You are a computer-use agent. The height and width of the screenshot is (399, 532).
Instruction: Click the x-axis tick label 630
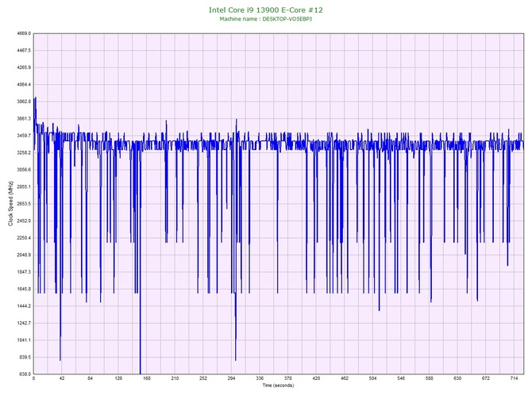[x=457, y=378]
